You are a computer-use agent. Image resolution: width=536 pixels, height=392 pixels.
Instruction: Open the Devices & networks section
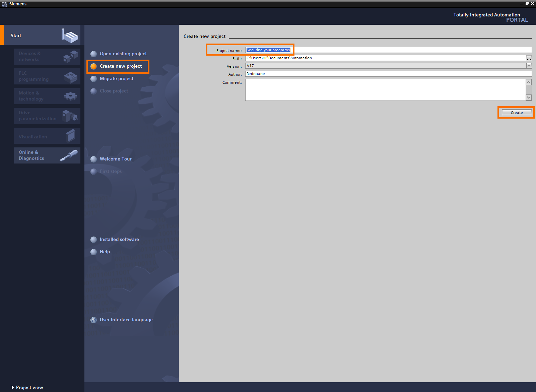[x=47, y=56]
